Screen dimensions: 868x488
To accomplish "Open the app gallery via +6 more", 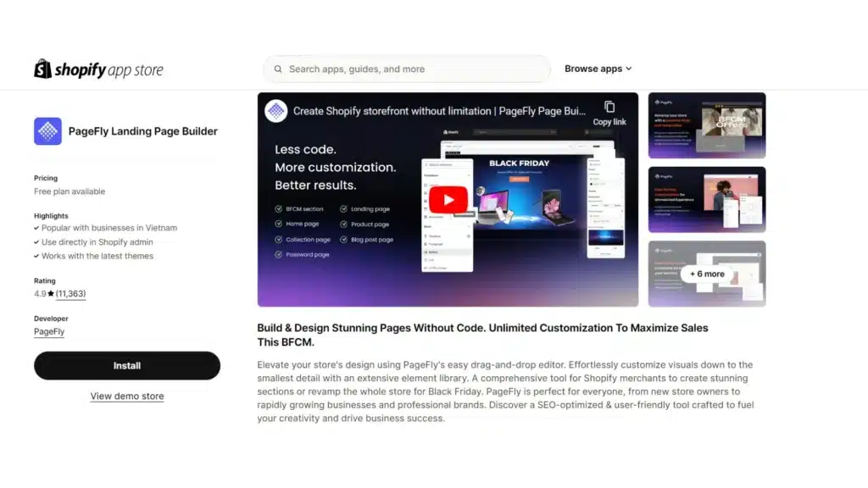I will pyautogui.click(x=706, y=274).
